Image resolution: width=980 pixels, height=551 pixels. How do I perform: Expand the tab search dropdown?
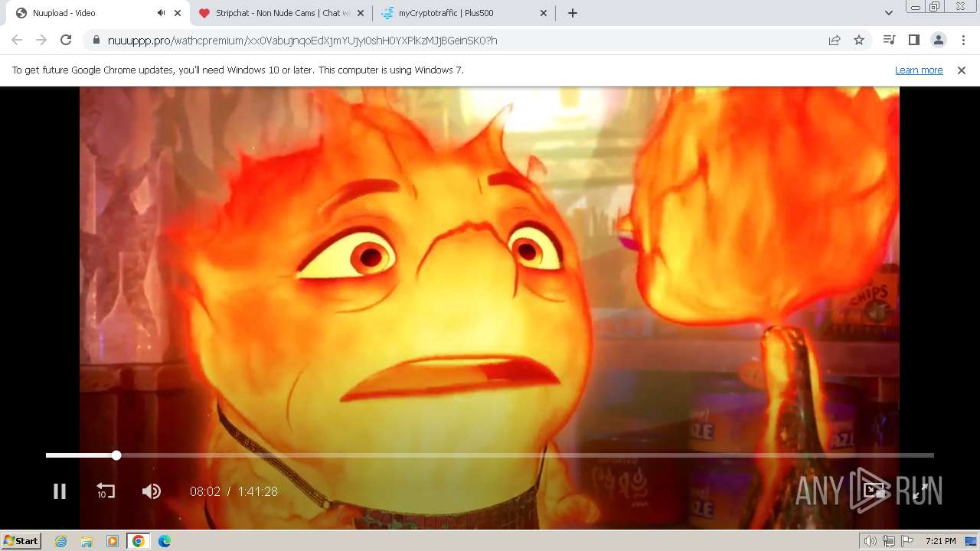tap(888, 13)
